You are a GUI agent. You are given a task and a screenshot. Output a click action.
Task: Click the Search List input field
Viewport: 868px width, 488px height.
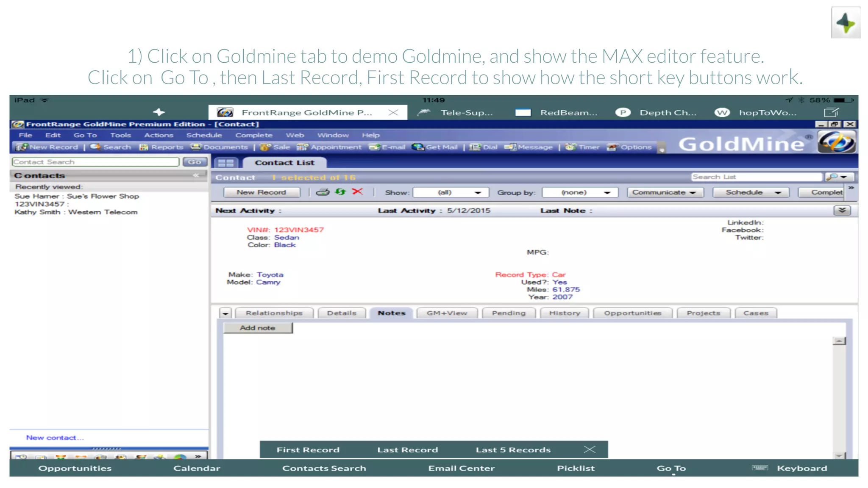[757, 177]
